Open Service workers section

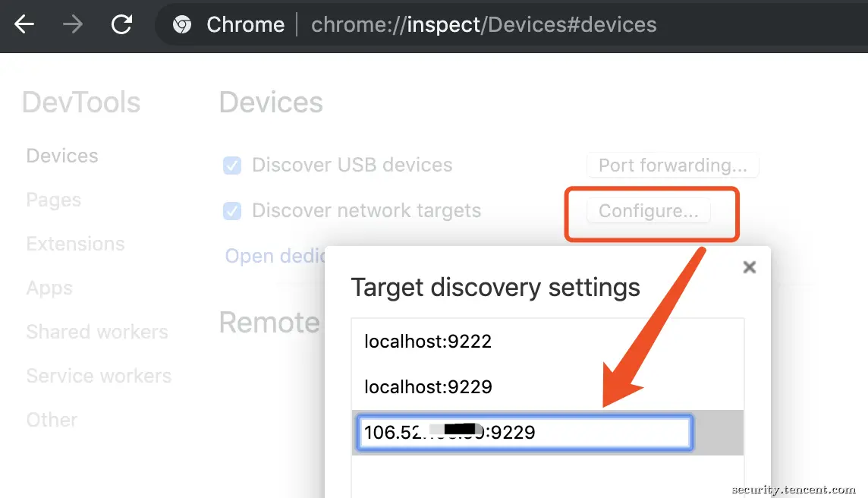99,376
